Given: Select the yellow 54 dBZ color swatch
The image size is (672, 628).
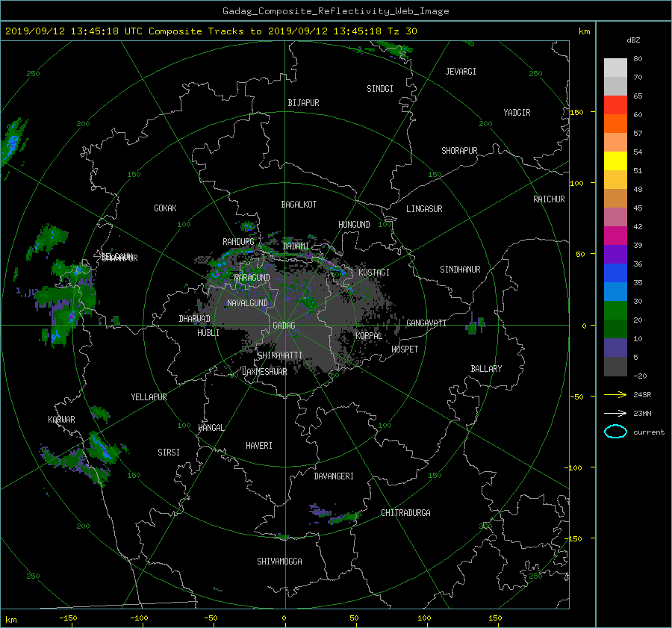Looking at the screenshot, I should point(615,161).
